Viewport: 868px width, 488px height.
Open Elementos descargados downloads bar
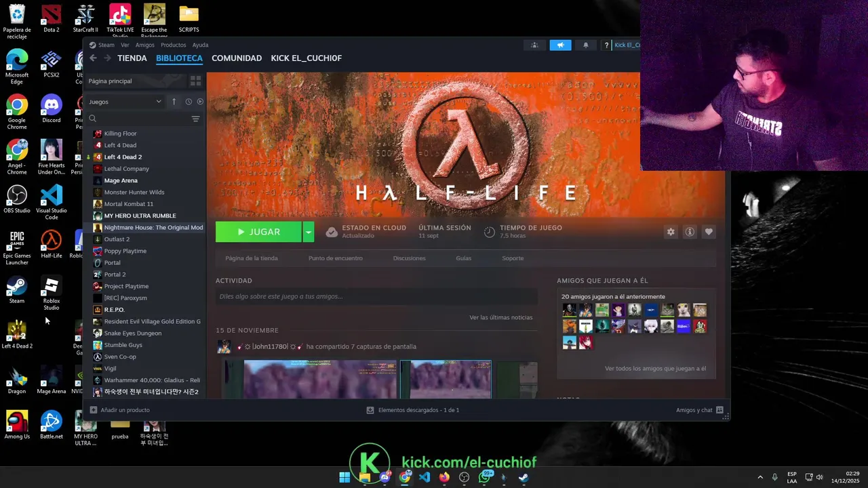point(413,410)
